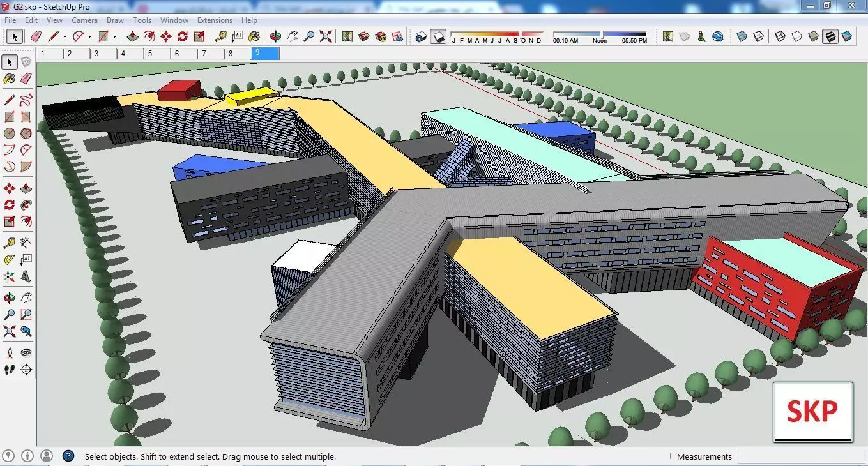
Task: Select the Paint Bucket in top toolbar
Action: [x=254, y=36]
